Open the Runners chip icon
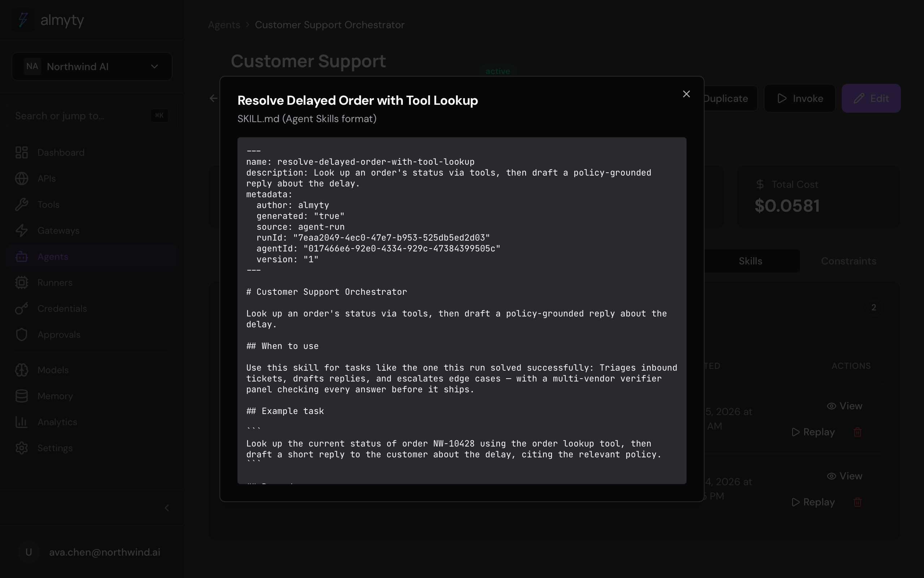The image size is (924, 578). [x=22, y=282]
